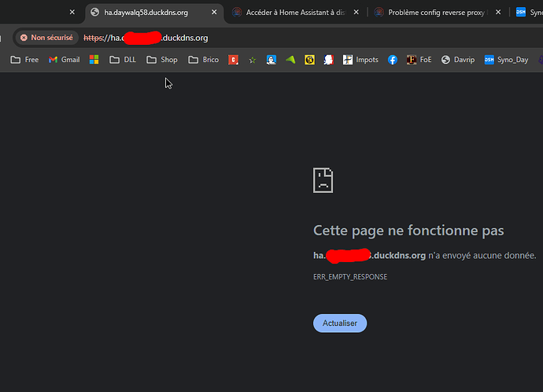Open the Snapchat ghost bookmark
The height and width of the screenshot is (392, 543).
328,60
